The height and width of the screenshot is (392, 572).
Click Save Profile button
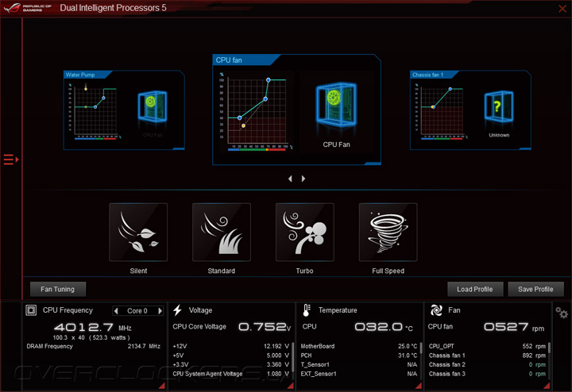tap(536, 290)
